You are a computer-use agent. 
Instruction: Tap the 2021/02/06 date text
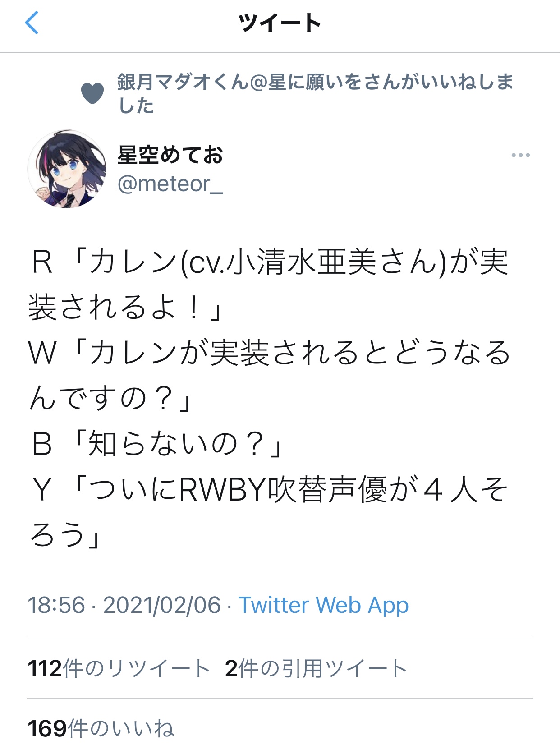point(162,605)
